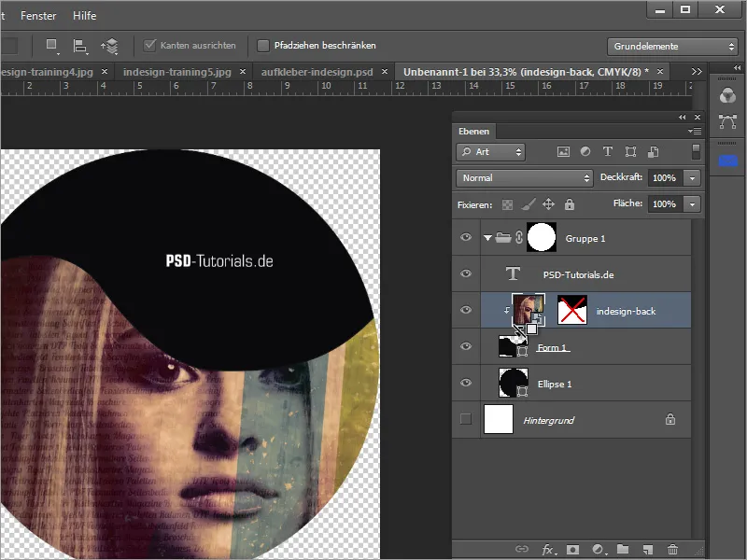
Task: Select the indesign-back layer thumbnail
Action: (x=529, y=310)
